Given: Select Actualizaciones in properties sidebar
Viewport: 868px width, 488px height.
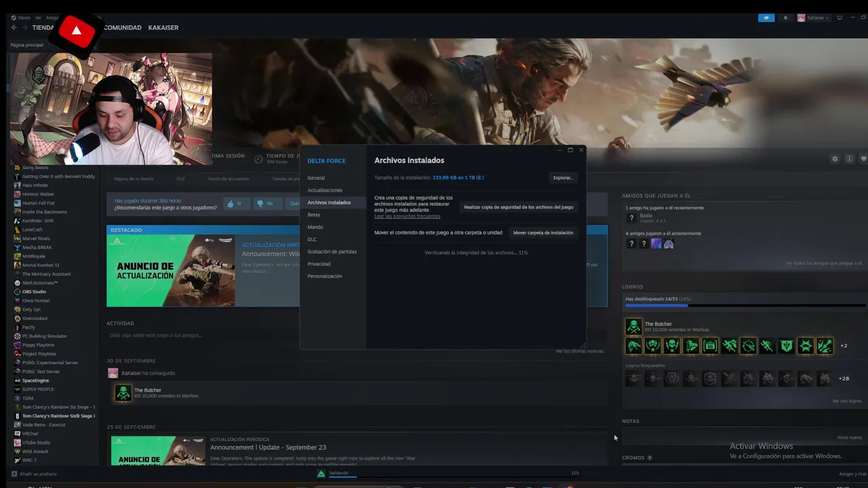Looking at the screenshot, I should 325,190.
